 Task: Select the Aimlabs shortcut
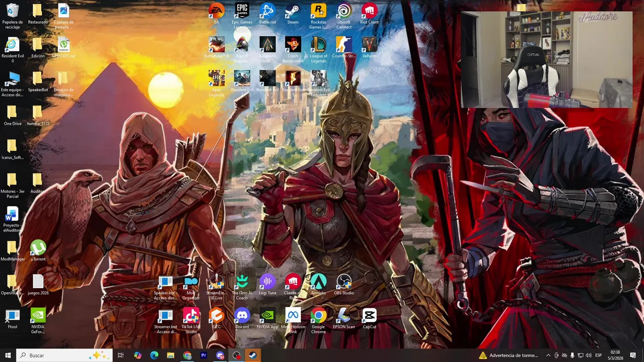click(x=318, y=285)
